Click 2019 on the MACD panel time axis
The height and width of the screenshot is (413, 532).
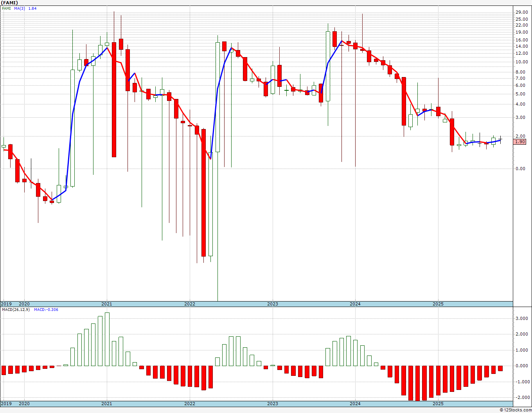5,404
